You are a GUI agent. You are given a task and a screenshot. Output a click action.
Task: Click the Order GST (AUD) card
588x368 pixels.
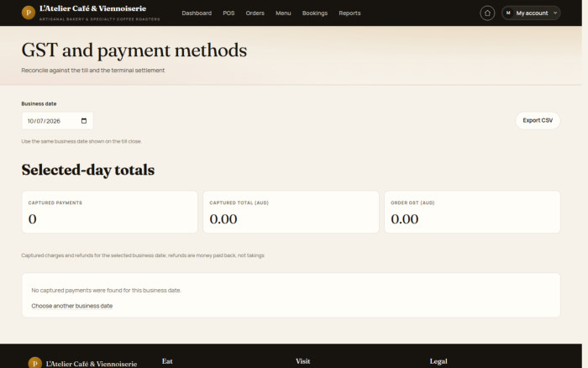click(x=472, y=212)
